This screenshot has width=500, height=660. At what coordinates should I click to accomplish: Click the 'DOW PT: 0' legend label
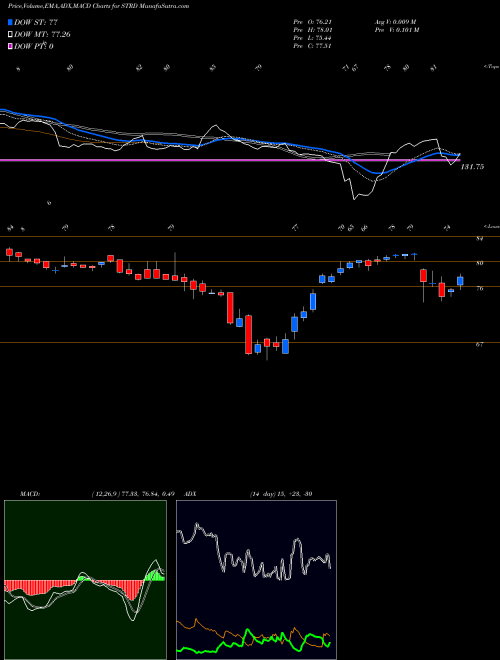click(x=34, y=46)
